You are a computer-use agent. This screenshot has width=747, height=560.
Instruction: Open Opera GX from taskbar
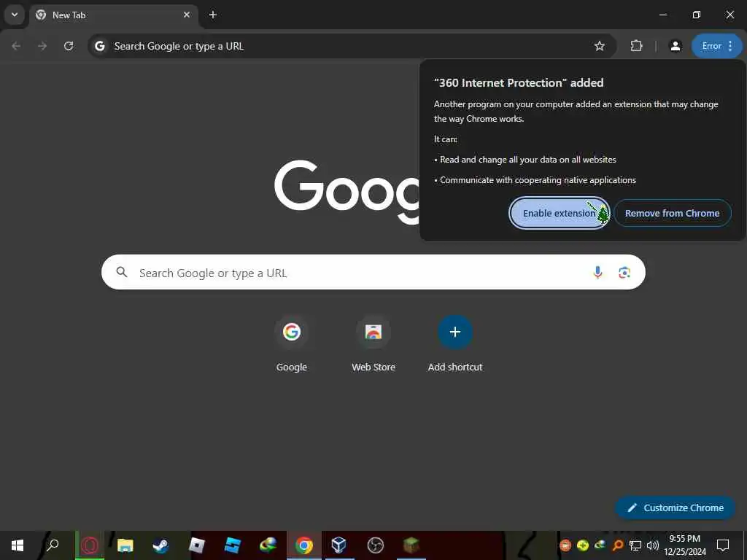(90, 545)
